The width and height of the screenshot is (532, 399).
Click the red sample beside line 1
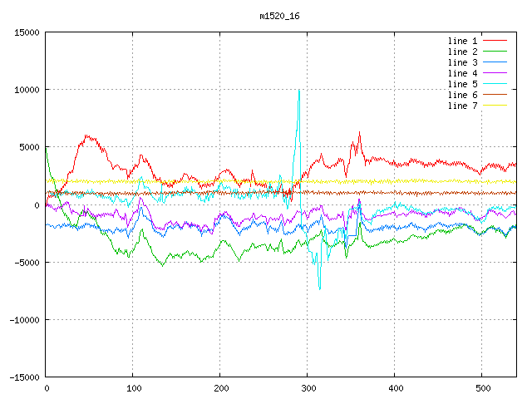[495, 41]
